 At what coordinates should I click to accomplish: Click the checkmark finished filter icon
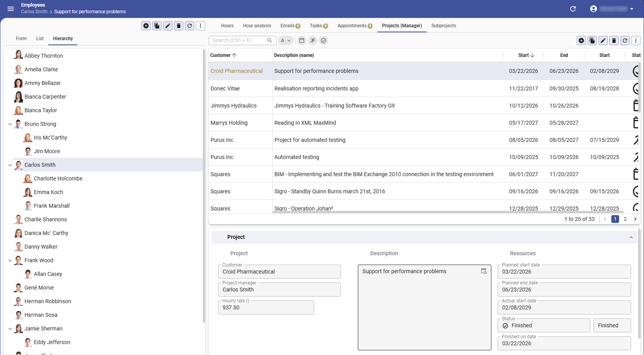pos(324,41)
